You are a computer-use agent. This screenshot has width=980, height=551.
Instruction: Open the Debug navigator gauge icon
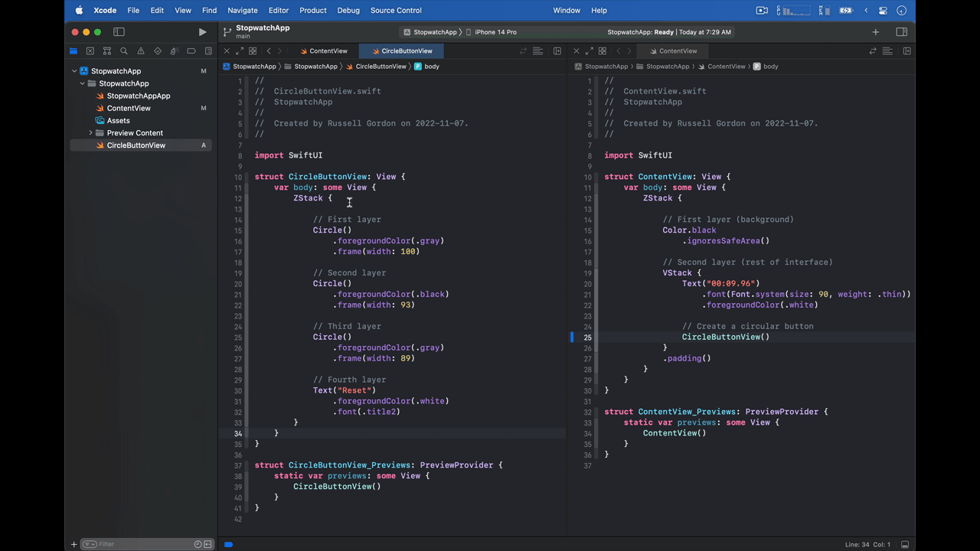[174, 51]
